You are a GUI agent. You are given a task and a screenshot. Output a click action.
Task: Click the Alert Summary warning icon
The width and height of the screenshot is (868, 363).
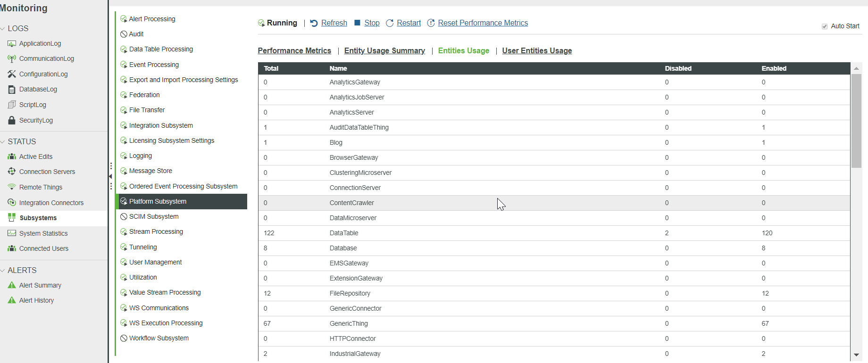tap(12, 285)
